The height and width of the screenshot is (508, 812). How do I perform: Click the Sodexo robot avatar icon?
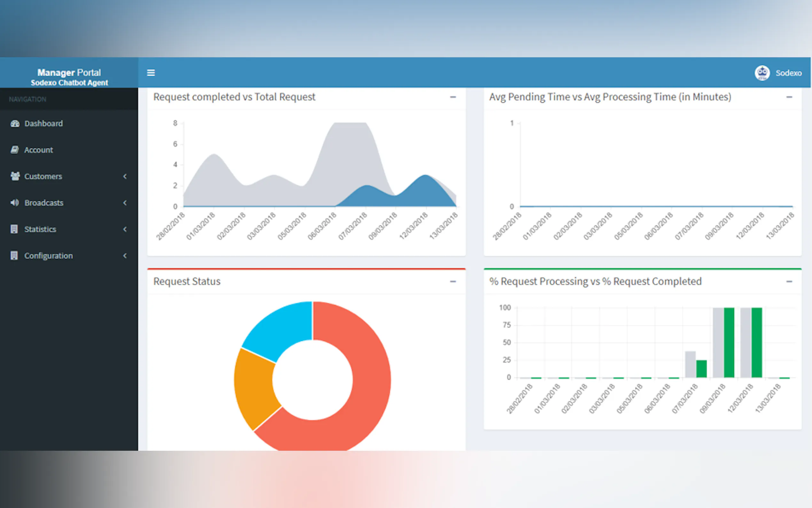[762, 73]
